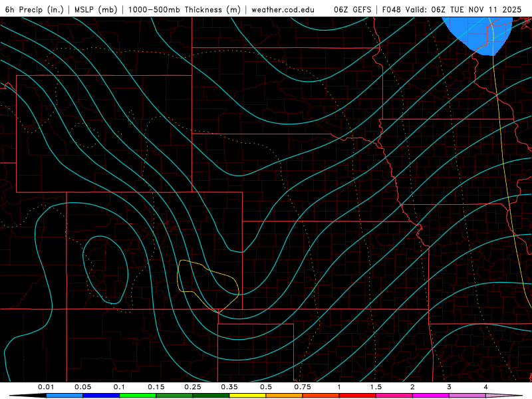The image size is (532, 399).
Task: Click the dark green 0.25 legend swatch
Action: (211, 396)
